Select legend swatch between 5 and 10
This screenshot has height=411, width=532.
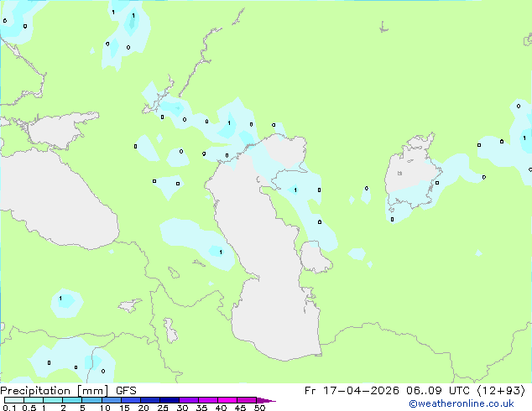coord(91,400)
